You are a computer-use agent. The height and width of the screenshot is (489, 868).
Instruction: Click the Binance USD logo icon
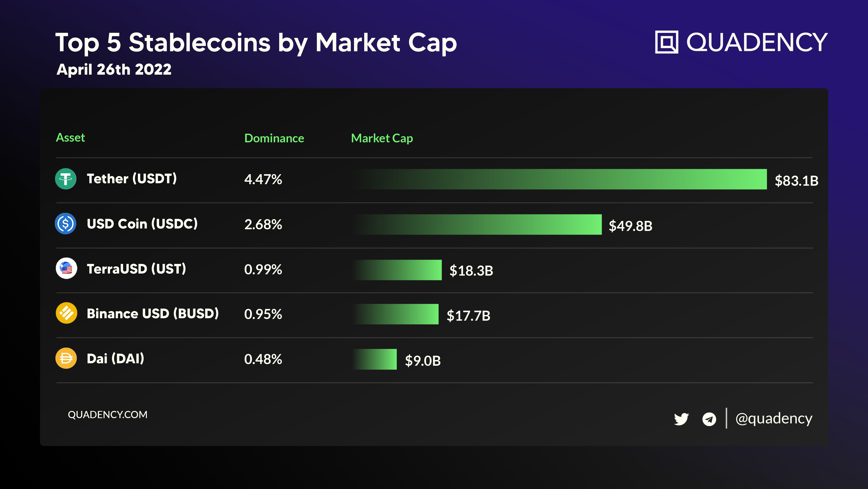pos(66,313)
